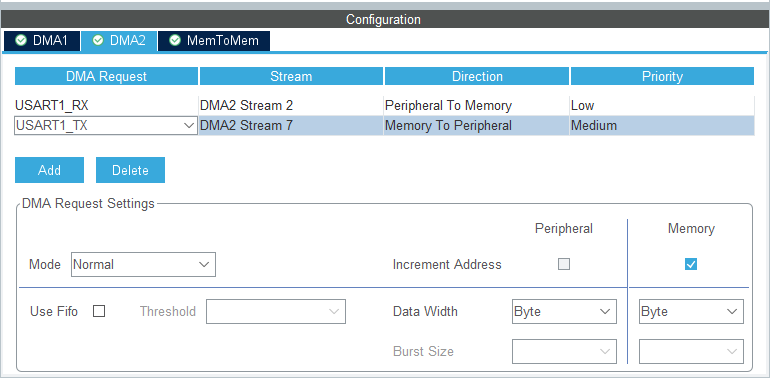
Task: Enable Peripheral increment address checkbox
Action: point(564,265)
